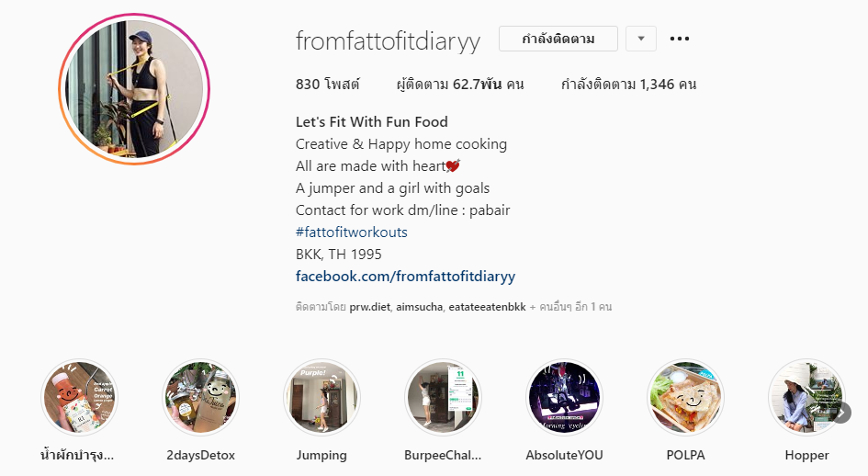This screenshot has height=476, width=868.
Task: Open the Hopper story highlight
Action: coord(806,397)
